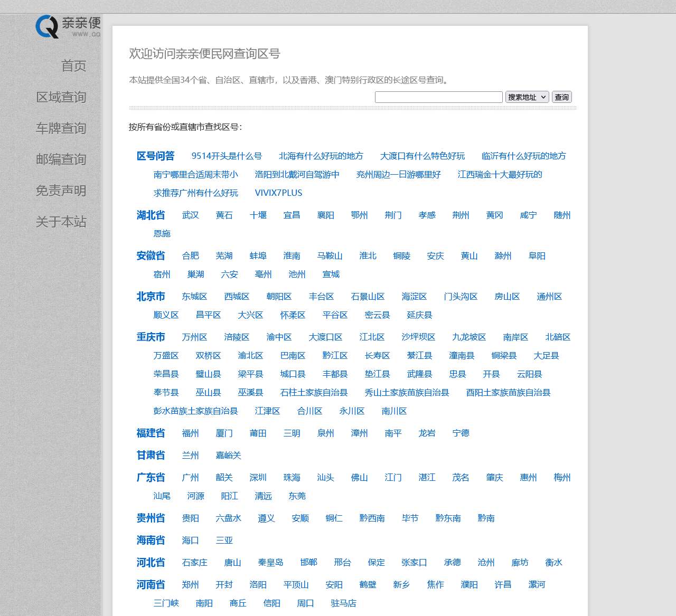Screen dimensions: 676x616
Task: Click inside the search input box
Action: click(x=438, y=97)
